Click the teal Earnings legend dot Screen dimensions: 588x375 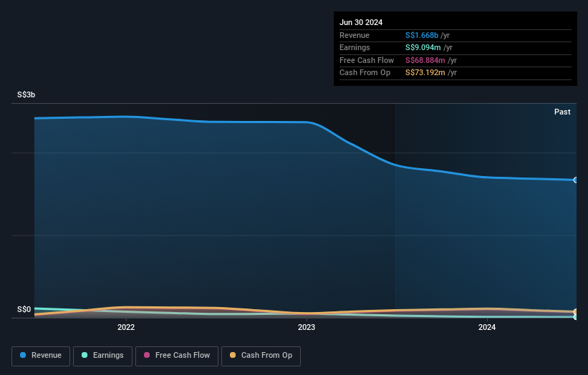[x=85, y=355]
